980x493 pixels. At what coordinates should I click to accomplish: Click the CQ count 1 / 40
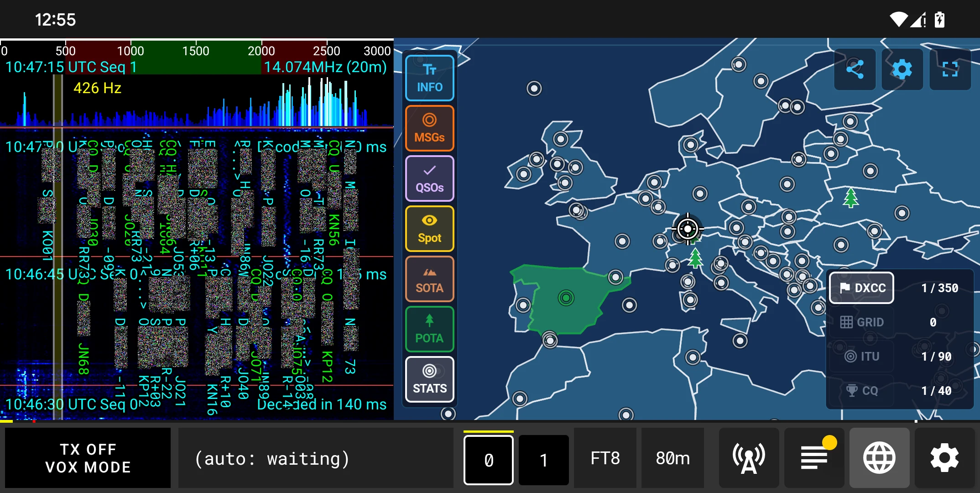pyautogui.click(x=936, y=391)
